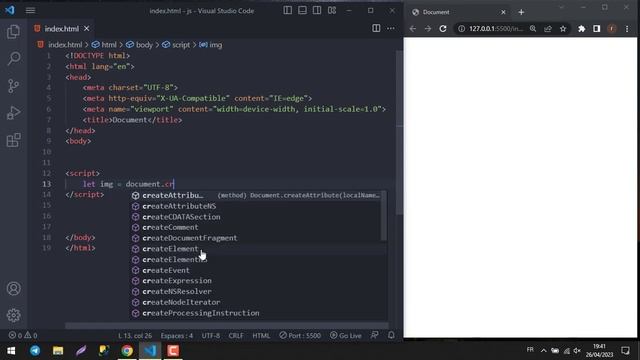This screenshot has width=640, height=360.
Task: Toggle the Chrome side panel
Action: coord(597,29)
